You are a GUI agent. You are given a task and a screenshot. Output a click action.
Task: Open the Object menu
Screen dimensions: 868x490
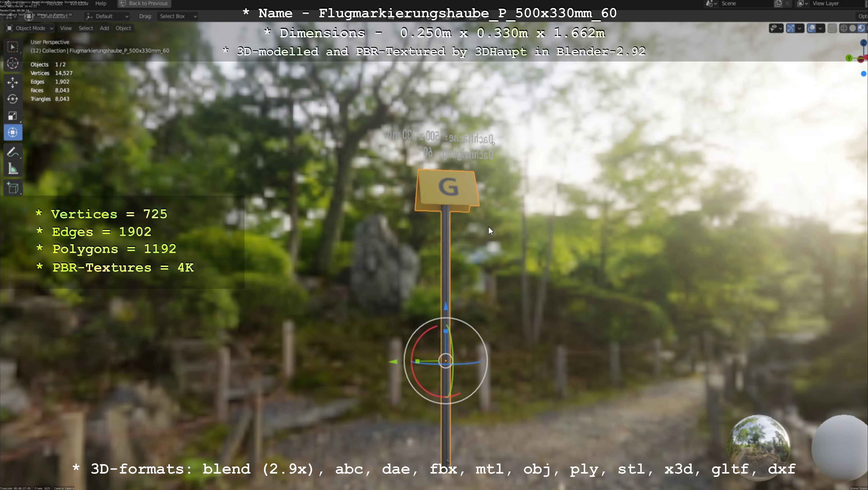tap(123, 28)
